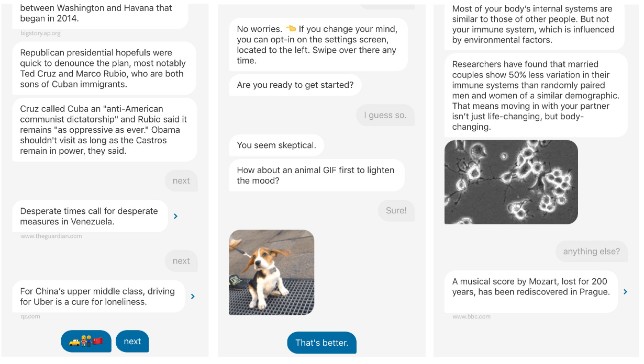Viewport: 644px width, 364px height.
Task: Click the blue 'next' reply button
Action: (x=132, y=342)
